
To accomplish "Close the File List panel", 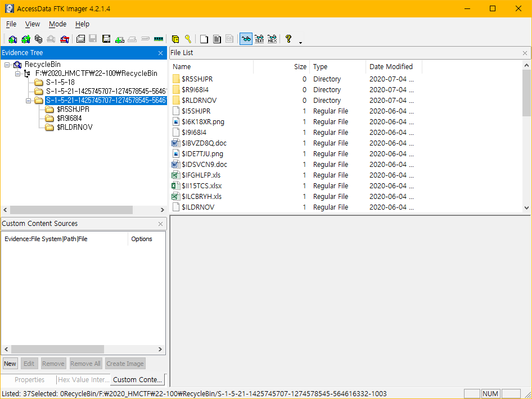I will [x=525, y=53].
